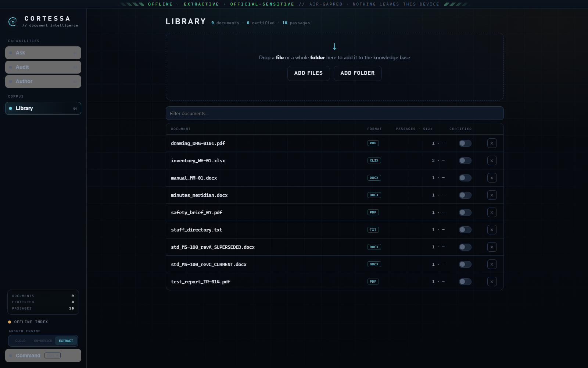Screen dimensions: 588x368
Task: Select the Extract answer engine
Action: tap(66, 341)
